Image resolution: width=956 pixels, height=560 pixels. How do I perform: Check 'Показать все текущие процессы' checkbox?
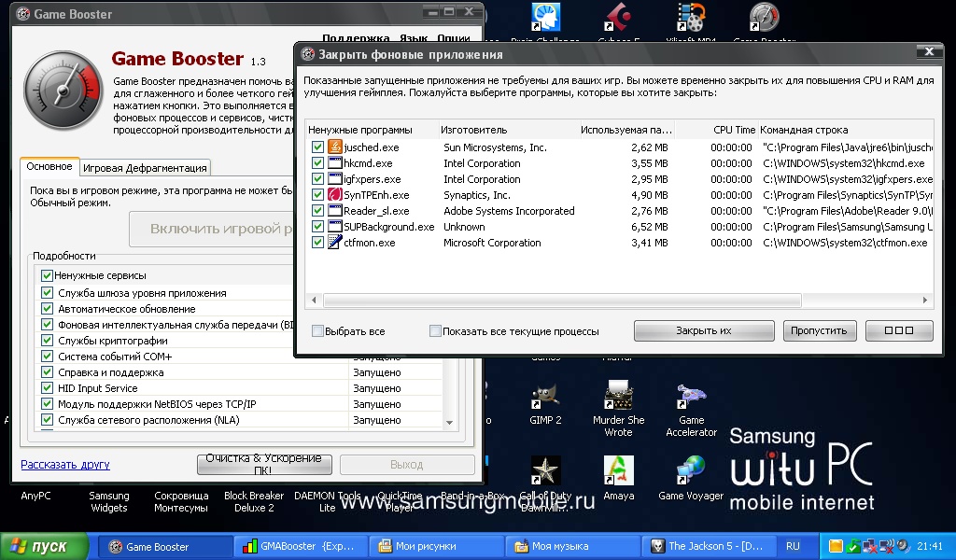click(435, 331)
